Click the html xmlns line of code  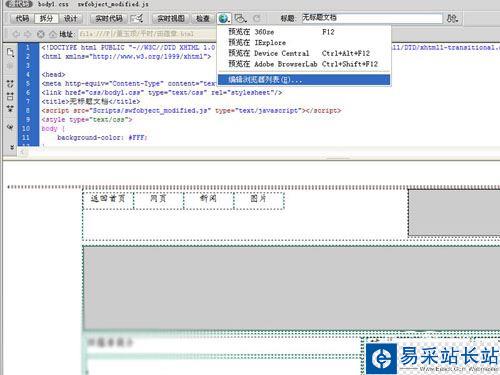126,56
